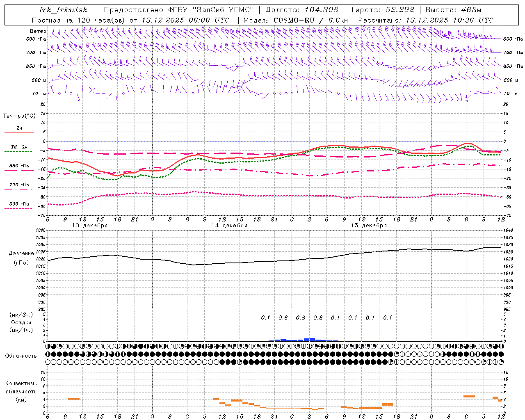Viewport: 525px width, 420px height.
Task: Click '-40' on the left temperature axis
Action: pos(41,215)
